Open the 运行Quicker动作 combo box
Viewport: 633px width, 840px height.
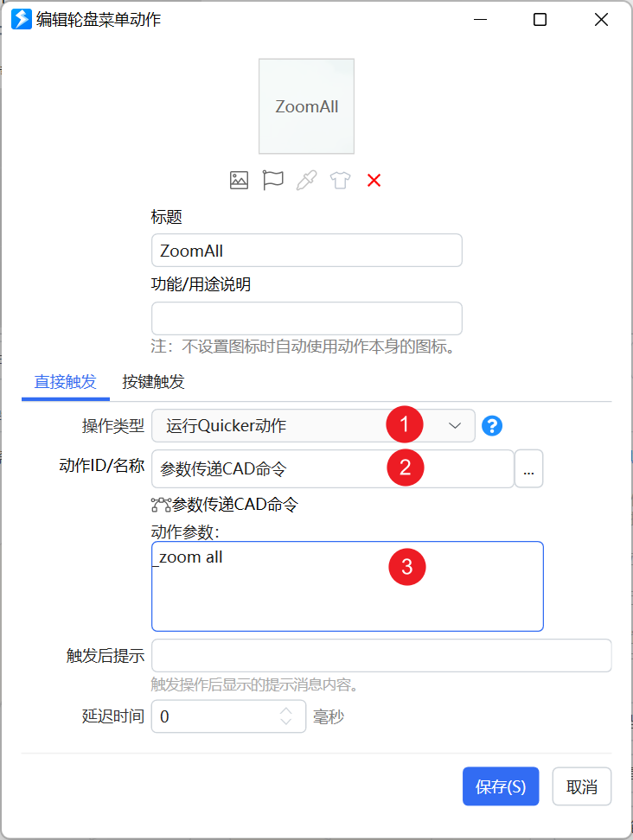[313, 426]
